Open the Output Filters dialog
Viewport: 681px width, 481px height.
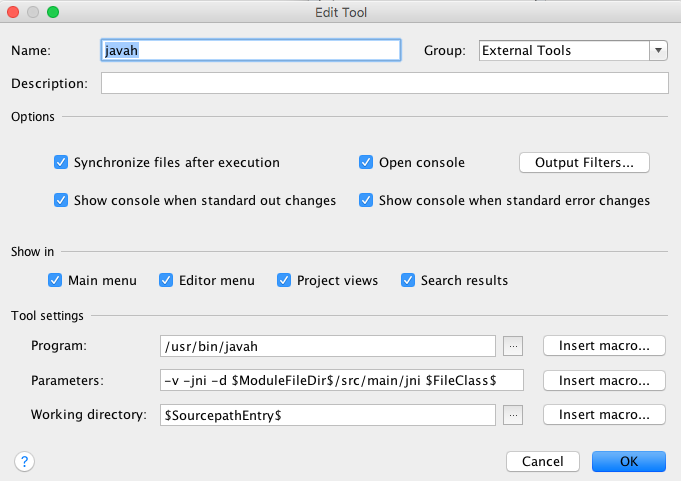tap(584, 162)
